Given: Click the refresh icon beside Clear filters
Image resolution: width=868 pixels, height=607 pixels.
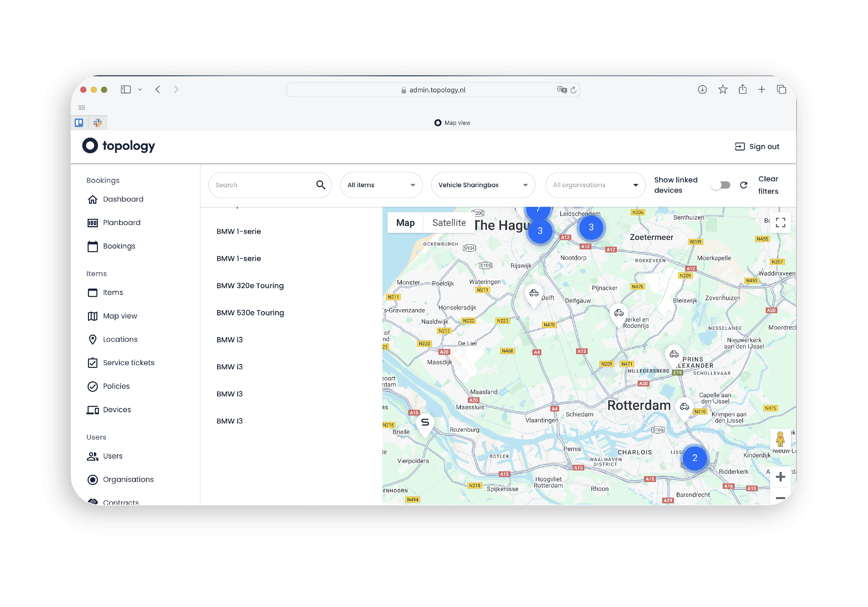Looking at the screenshot, I should pos(743,185).
